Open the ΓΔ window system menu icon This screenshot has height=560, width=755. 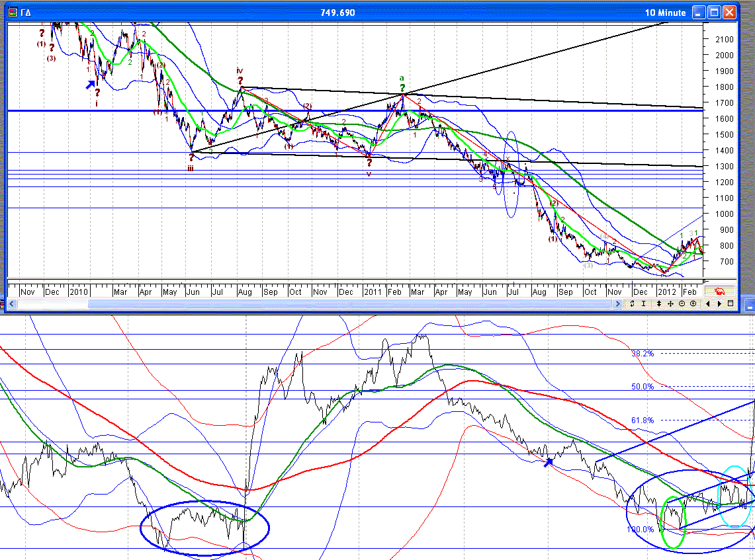pos(13,13)
